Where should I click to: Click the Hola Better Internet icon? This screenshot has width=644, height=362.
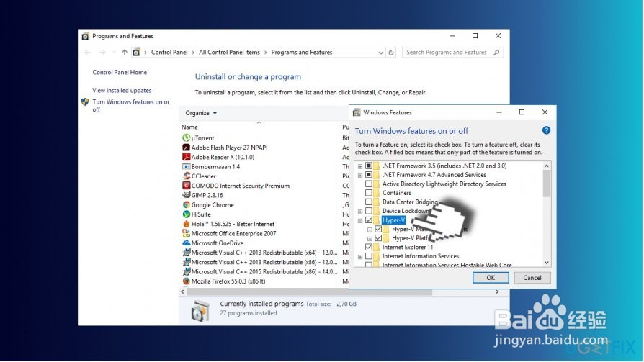click(186, 224)
